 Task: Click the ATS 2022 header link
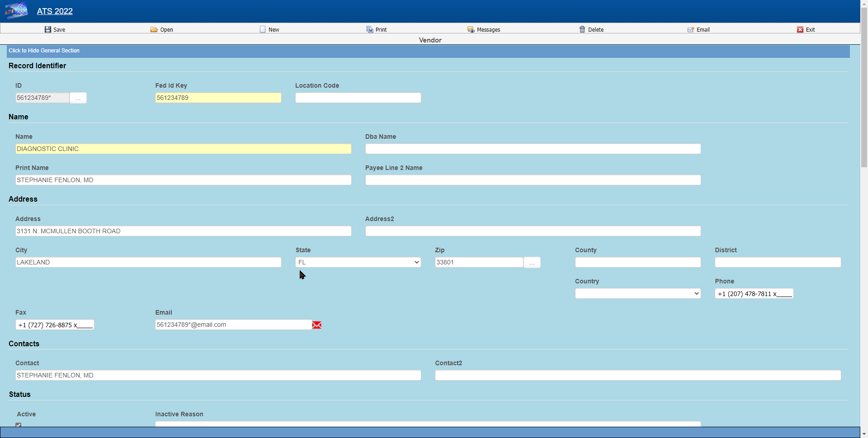pos(55,11)
